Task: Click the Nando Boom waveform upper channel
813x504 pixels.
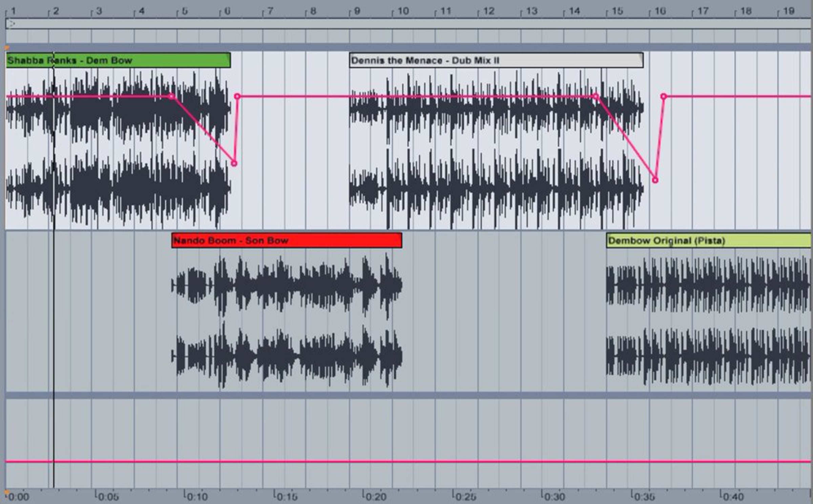Action: (x=287, y=285)
